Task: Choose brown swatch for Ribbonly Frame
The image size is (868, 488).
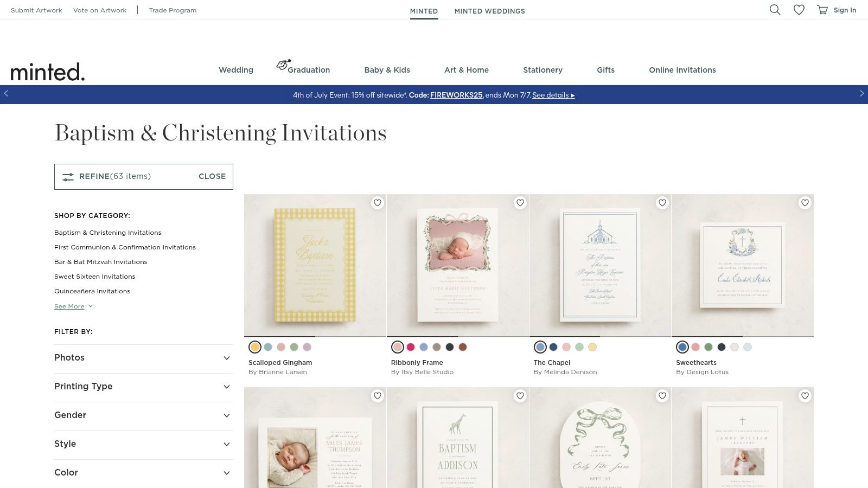Action: [463, 347]
